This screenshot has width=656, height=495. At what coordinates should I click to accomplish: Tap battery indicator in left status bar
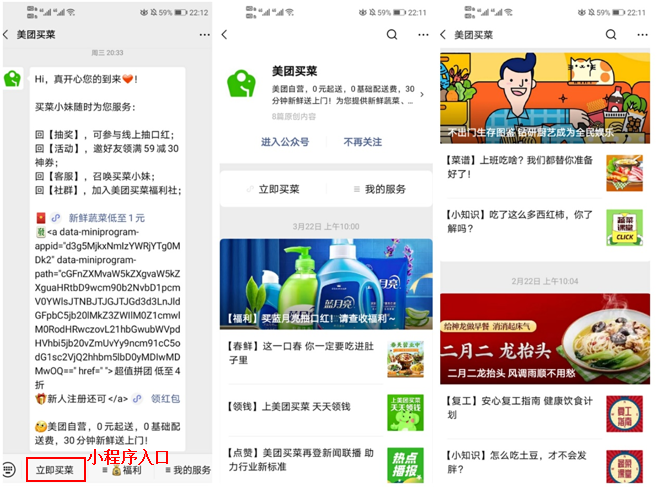pos(181,13)
